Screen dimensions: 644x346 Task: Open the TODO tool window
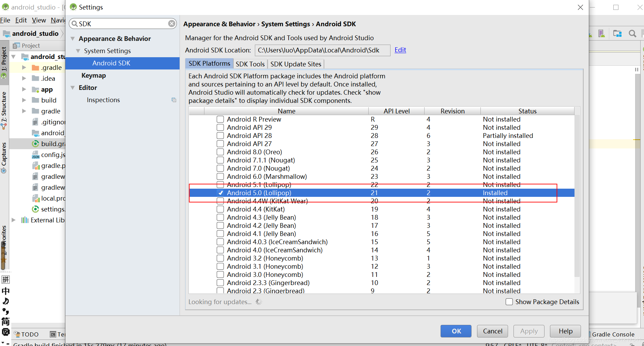point(26,334)
